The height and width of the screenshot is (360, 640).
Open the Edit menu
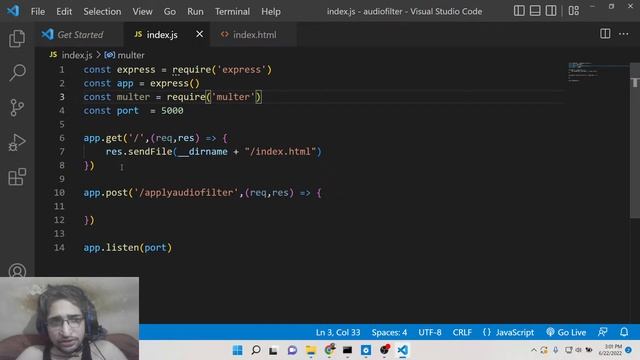tap(64, 11)
